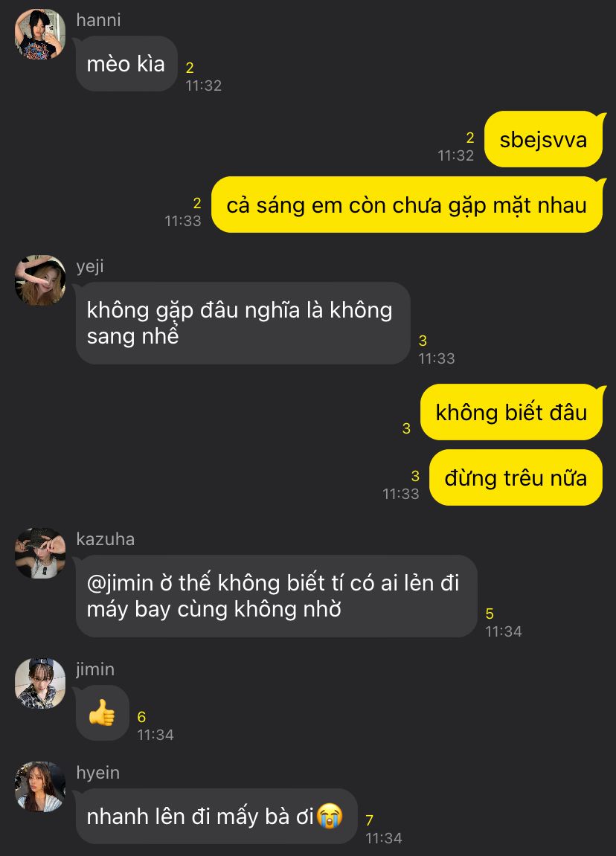Screen dimensions: 616x856
Task: Tap the 'không biết đâu' yellow bubble
Action: point(511,412)
